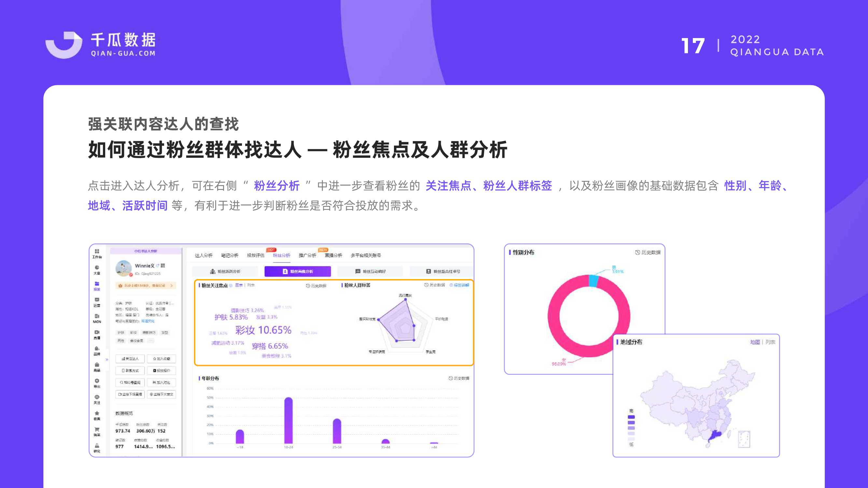Click the 投放报价 button
Viewport: 868px width, 488px height.
[161, 371]
